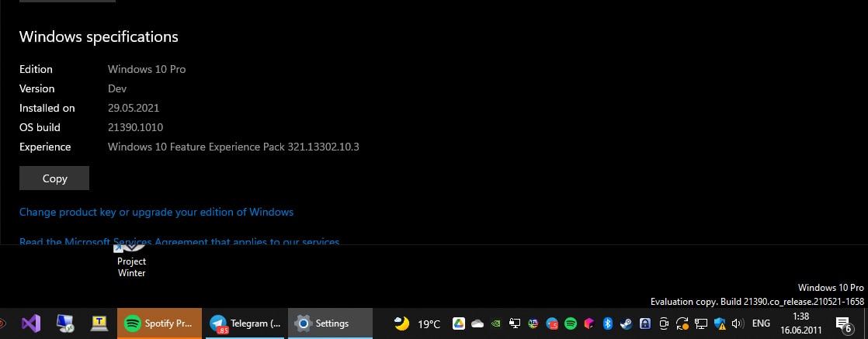Open the Spotify tray icon

point(570,323)
